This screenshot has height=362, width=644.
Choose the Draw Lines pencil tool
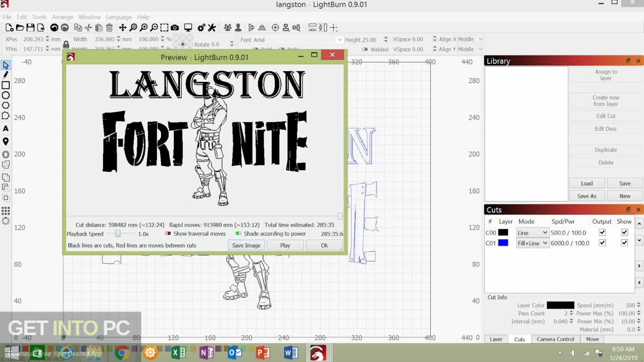(5, 75)
